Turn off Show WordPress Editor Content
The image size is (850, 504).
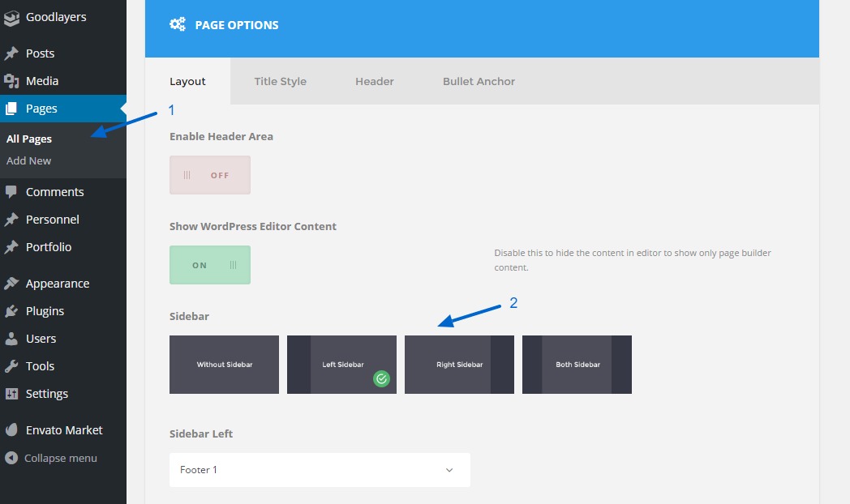[210, 265]
